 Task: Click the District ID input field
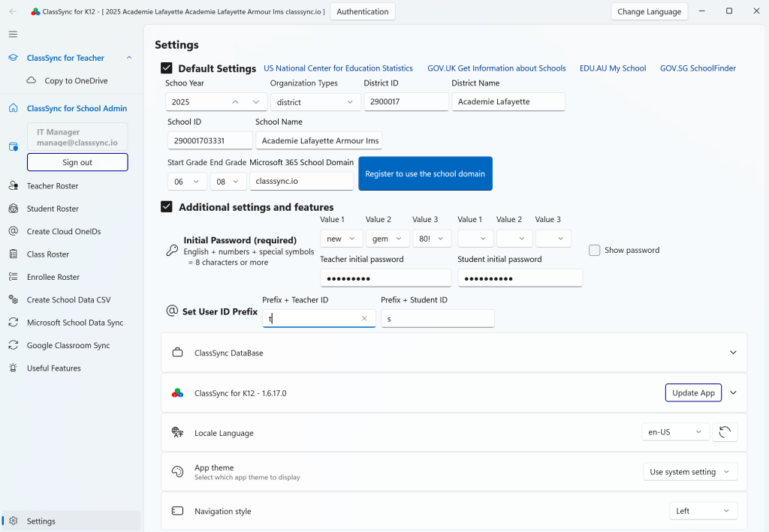click(x=406, y=102)
